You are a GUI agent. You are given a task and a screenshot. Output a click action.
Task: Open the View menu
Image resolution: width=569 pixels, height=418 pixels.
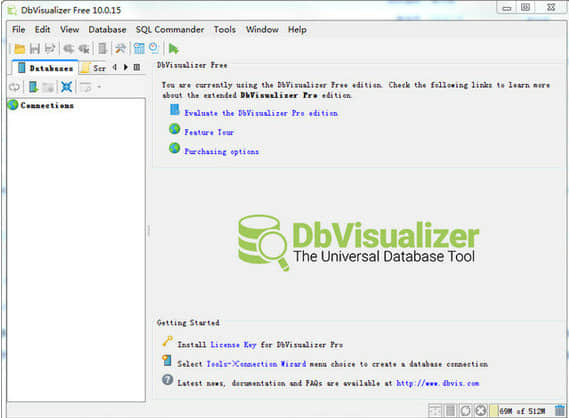click(70, 29)
